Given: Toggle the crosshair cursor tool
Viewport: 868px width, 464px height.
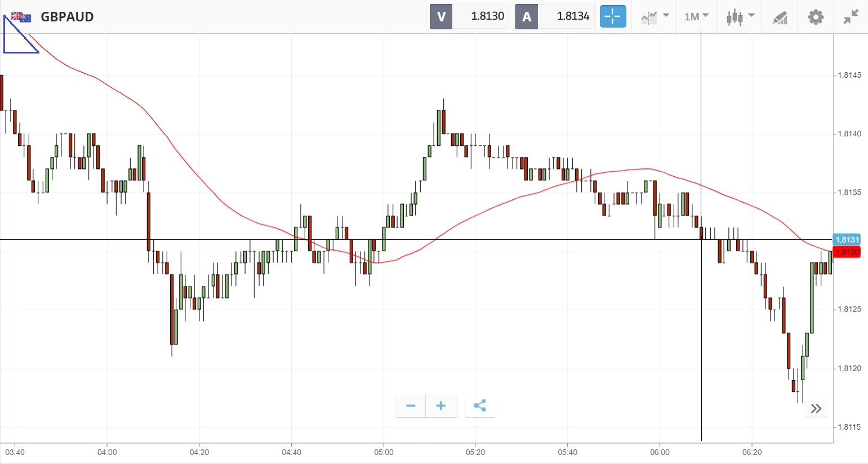Looking at the screenshot, I should (x=613, y=17).
